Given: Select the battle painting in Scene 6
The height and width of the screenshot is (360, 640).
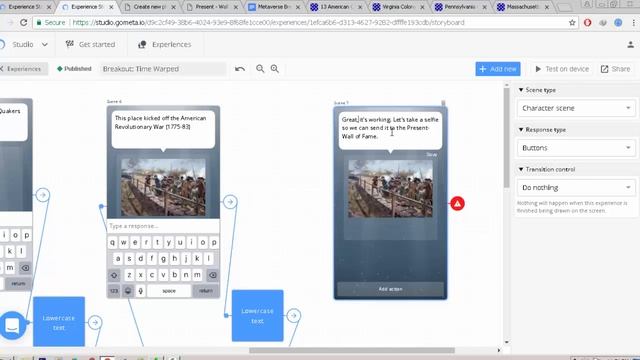Looking at the screenshot, I should point(163,187).
